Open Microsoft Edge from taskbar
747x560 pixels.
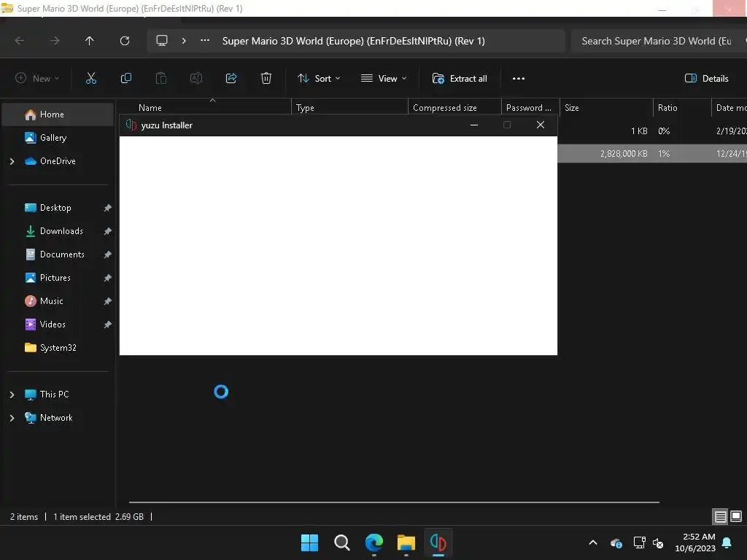click(x=374, y=542)
